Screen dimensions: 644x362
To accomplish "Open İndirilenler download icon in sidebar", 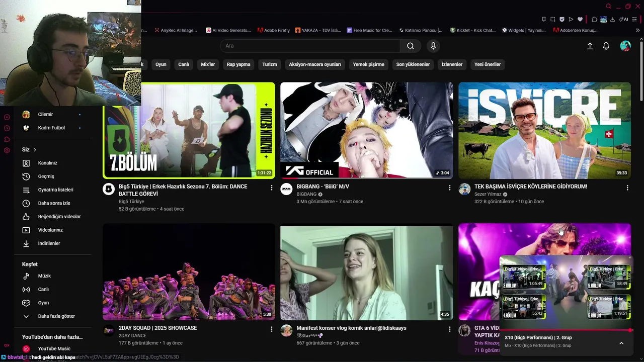I will tap(26, 243).
